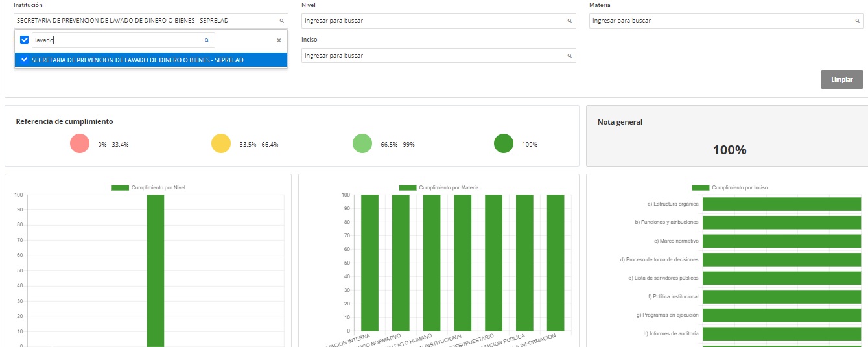Toggle the 'Cumplimiento por Inciso' legend swatch
This screenshot has width=868, height=347.
tap(701, 187)
